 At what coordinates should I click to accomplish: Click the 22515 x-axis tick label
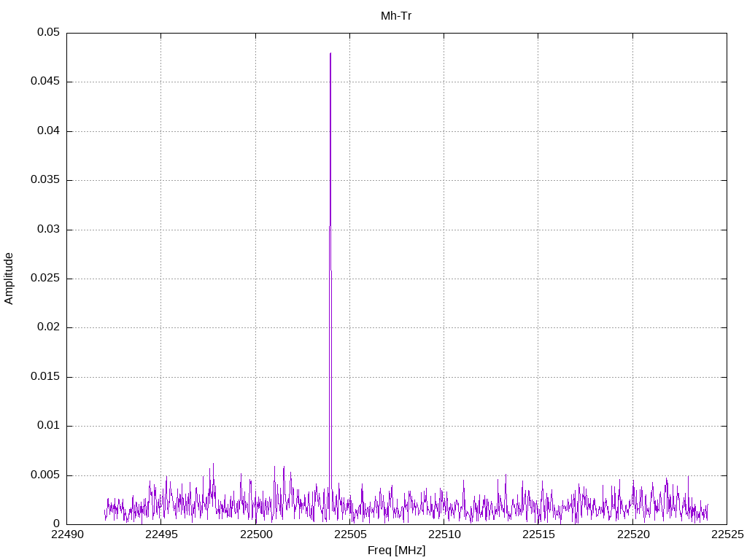(x=538, y=534)
